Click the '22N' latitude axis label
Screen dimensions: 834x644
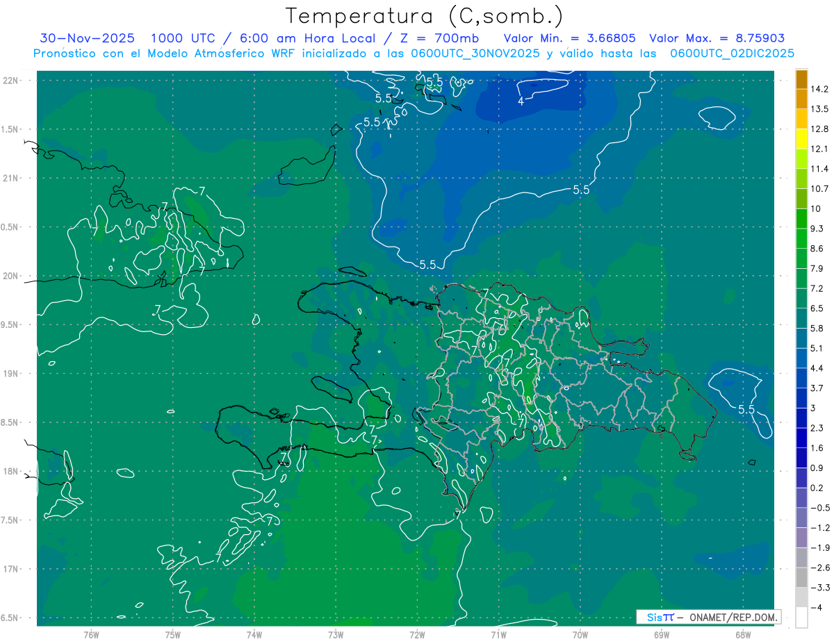(x=10, y=81)
